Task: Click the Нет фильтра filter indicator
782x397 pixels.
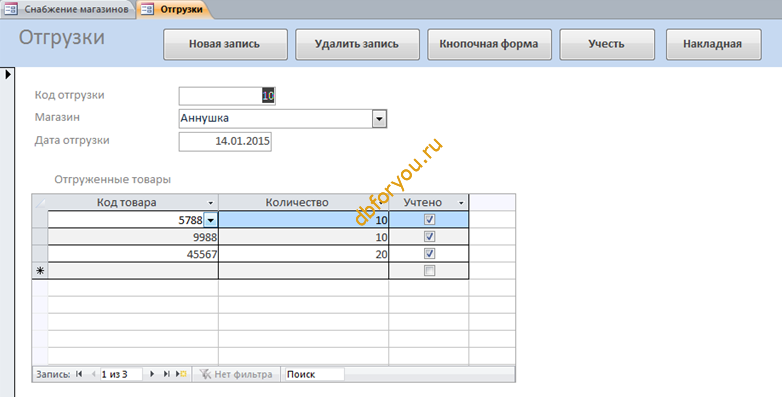Action: (236, 374)
